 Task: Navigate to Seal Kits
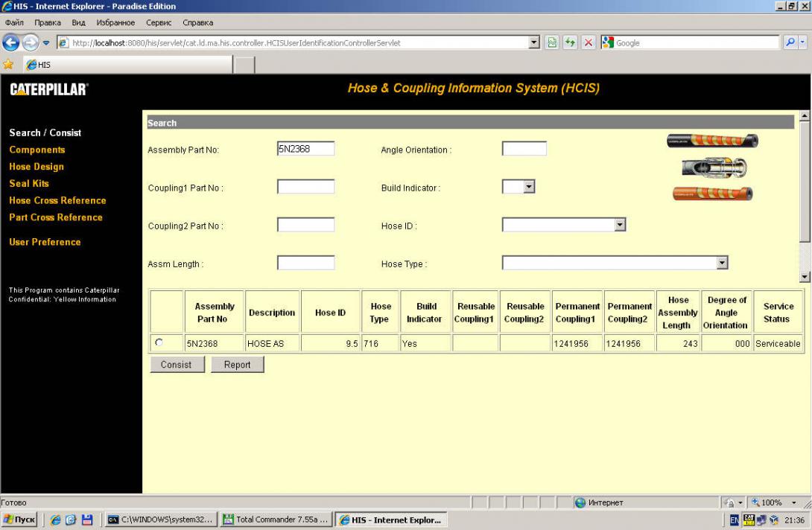pos(29,184)
